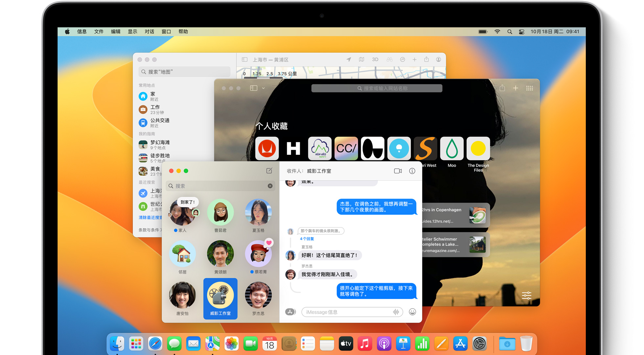Open conversation details info button
Image resolution: width=644 pixels, height=355 pixels.
pos(412,171)
